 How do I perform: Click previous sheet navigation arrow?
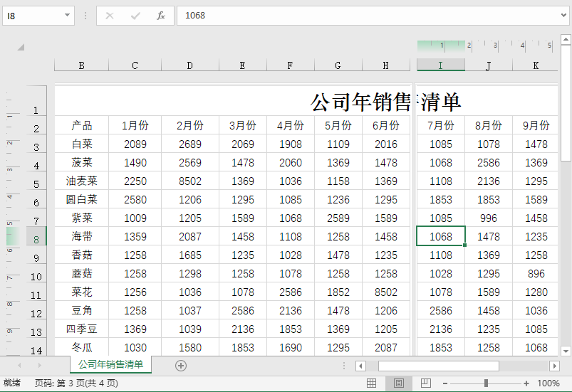tap(19, 365)
